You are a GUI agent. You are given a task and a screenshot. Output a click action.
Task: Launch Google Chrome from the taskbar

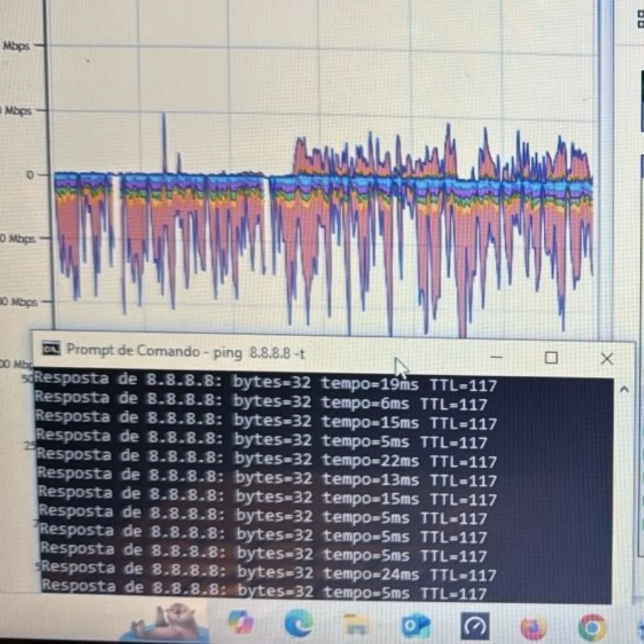click(592, 627)
